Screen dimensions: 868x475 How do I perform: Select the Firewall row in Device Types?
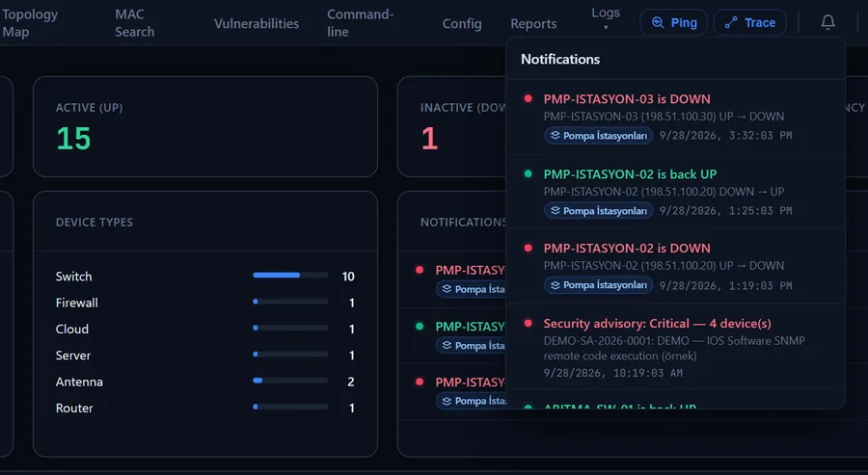point(204,303)
